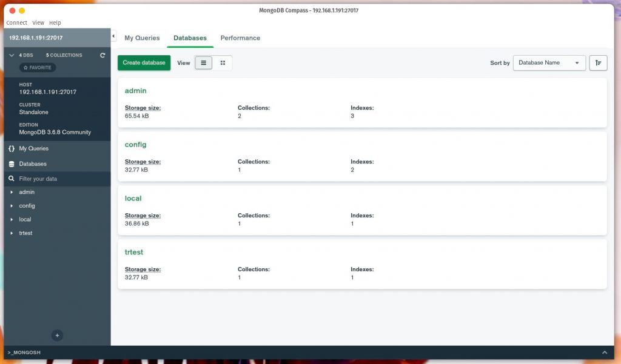Expand the MONGOSH shell panel
This screenshot has width=621, height=364.
[x=605, y=352]
